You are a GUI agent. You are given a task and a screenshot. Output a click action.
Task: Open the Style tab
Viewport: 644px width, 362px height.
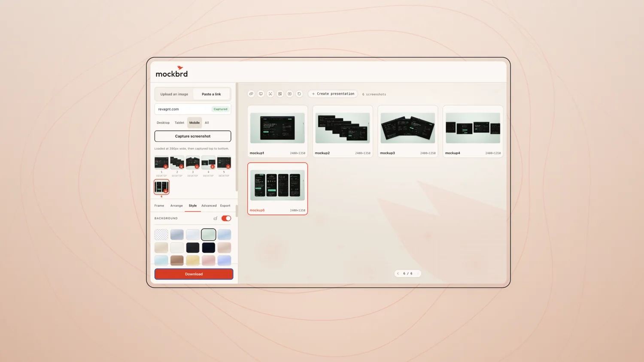193,206
